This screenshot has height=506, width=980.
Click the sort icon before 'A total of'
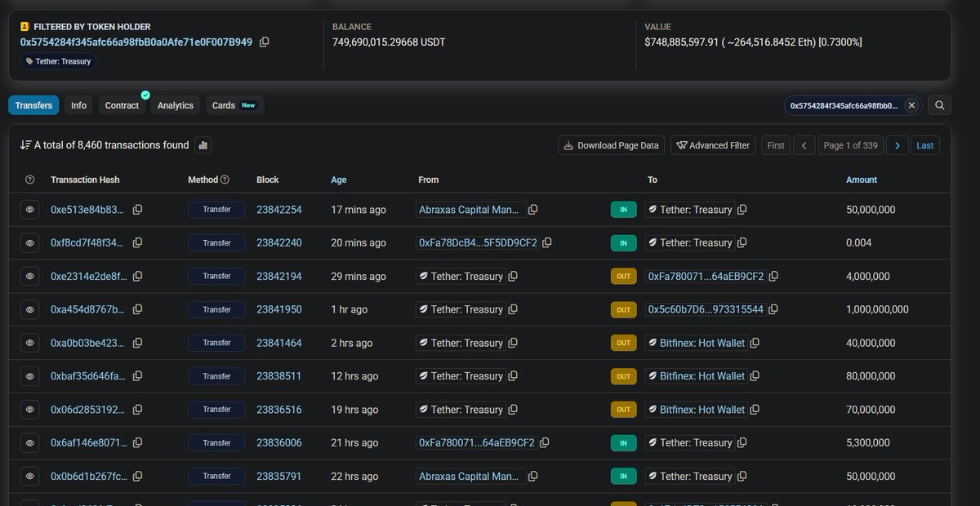pyautogui.click(x=25, y=145)
